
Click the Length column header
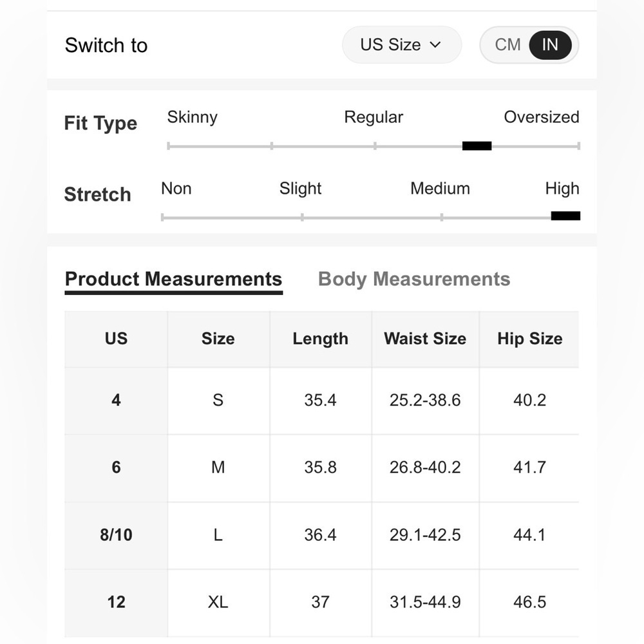coord(320,339)
